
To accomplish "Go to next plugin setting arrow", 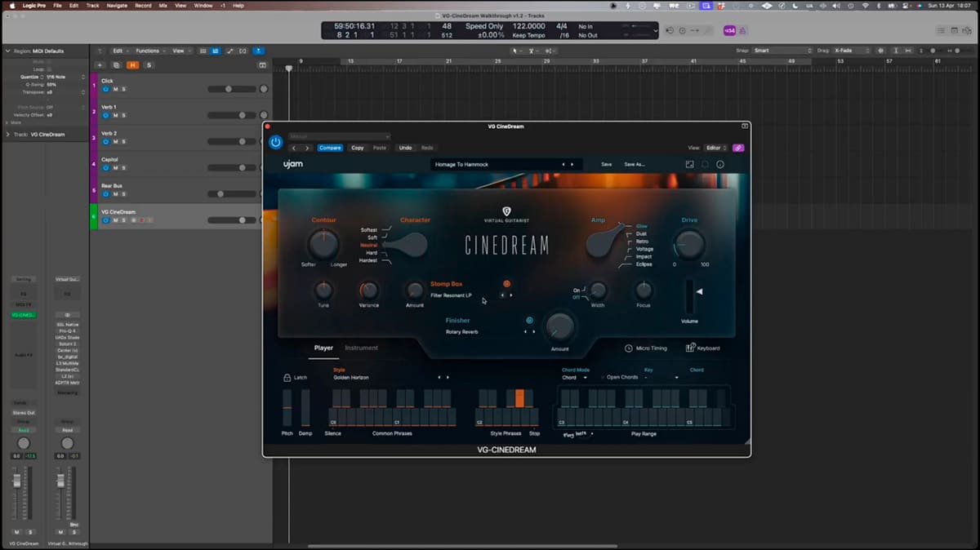I will [307, 148].
